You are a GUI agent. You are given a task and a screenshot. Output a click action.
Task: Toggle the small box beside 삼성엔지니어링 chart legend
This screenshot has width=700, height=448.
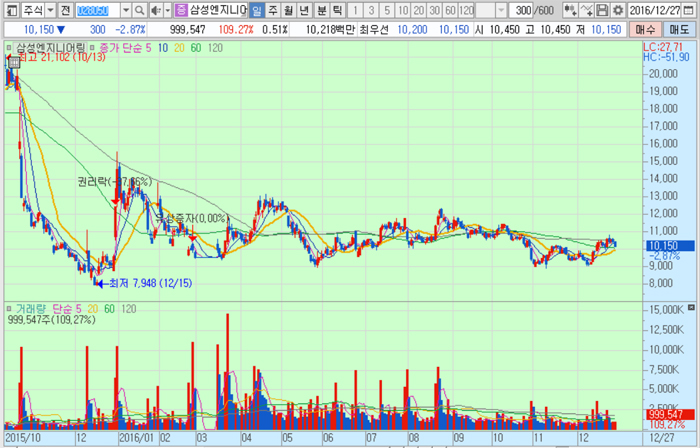point(10,47)
